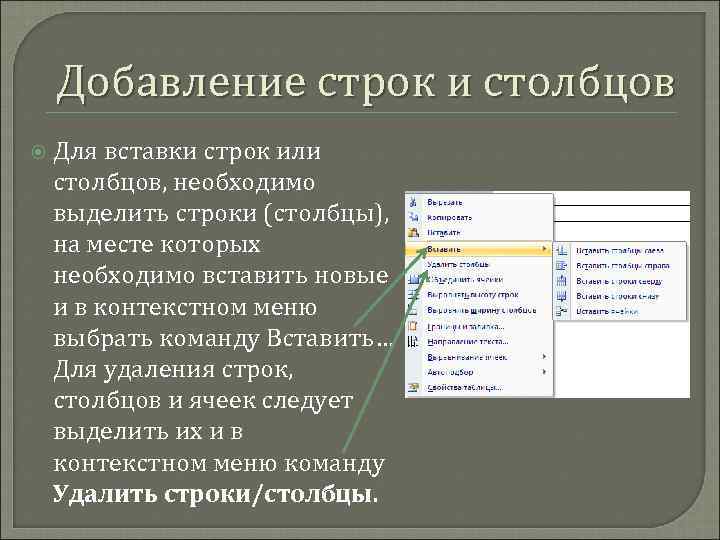Click the line 'контекстном меню команду'
This screenshot has width=720, height=540.
pyautogui.click(x=219, y=464)
